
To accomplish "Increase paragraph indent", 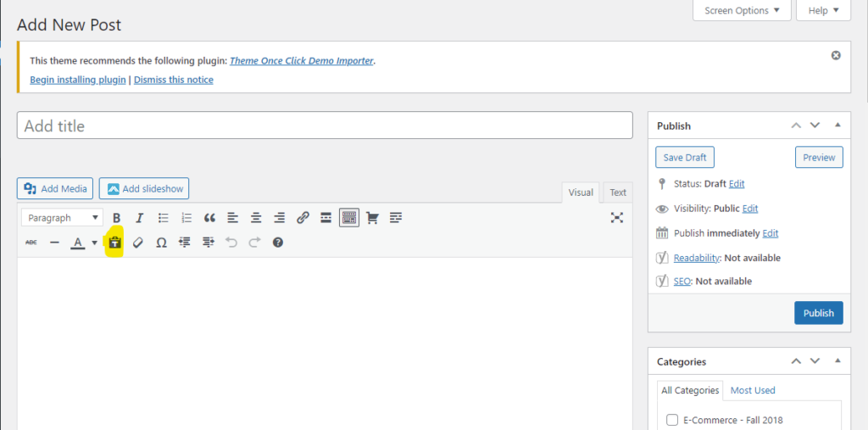I will coord(209,243).
